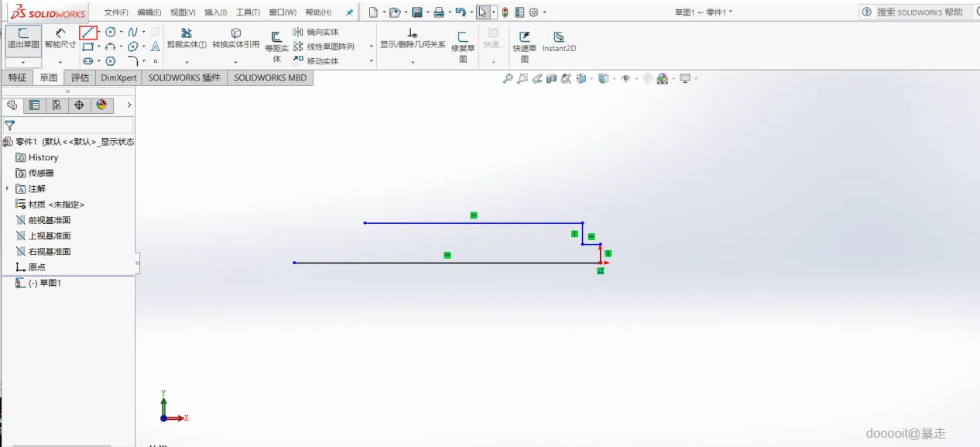Open the 帮助(H) menu
This screenshot has height=447, width=980.
(318, 12)
